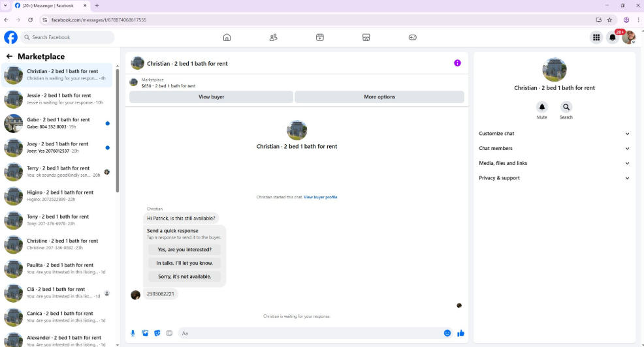Click Christian's large profile photo in right panel

point(554,70)
